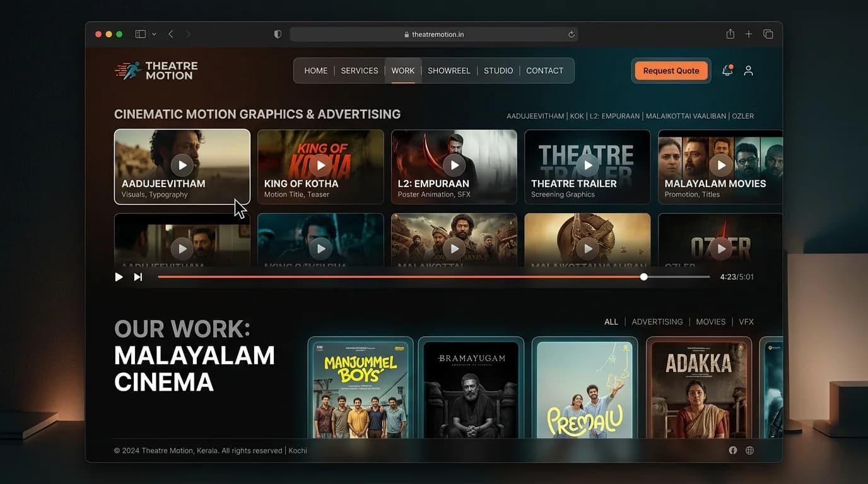Reload the page using refresh icon
Image resolution: width=868 pixels, height=484 pixels.
coord(572,34)
